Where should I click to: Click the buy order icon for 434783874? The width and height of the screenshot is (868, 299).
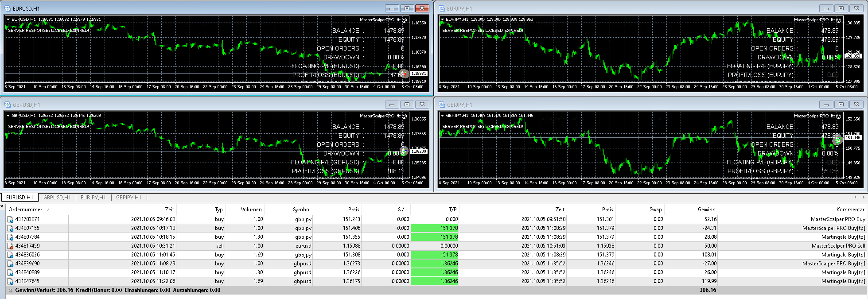pyautogui.click(x=10, y=219)
